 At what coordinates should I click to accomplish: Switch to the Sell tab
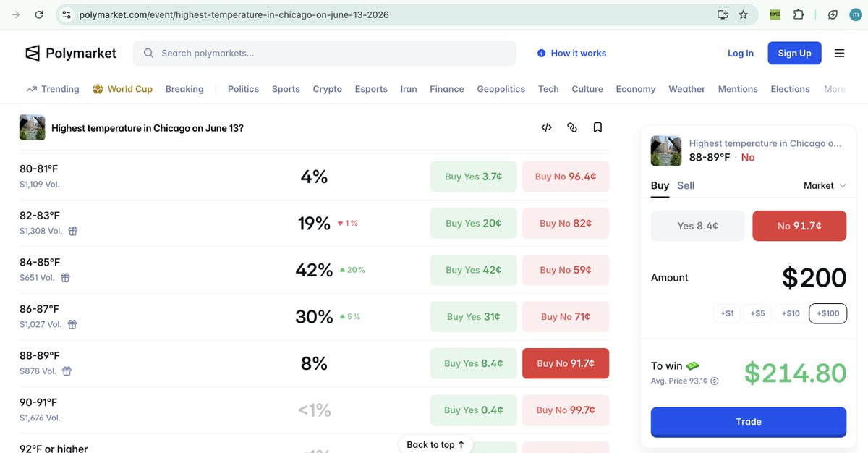(x=686, y=186)
